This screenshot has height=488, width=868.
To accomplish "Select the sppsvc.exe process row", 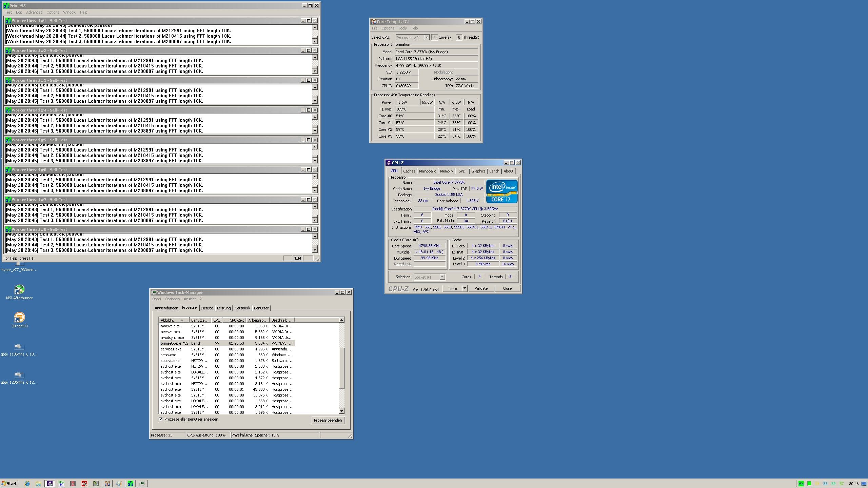I will (x=227, y=361).
